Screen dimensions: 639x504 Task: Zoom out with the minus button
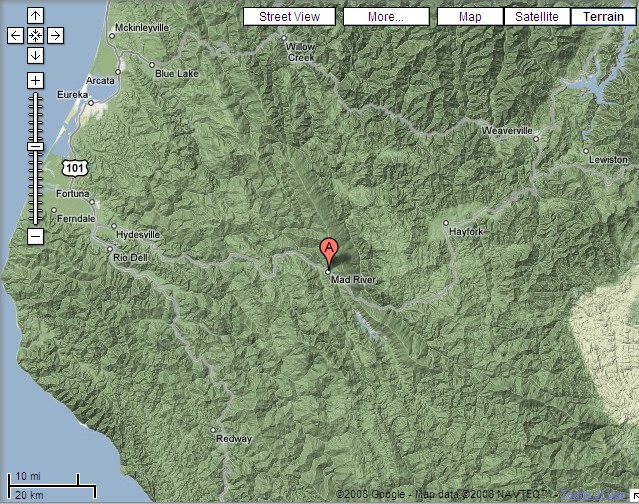(x=35, y=236)
